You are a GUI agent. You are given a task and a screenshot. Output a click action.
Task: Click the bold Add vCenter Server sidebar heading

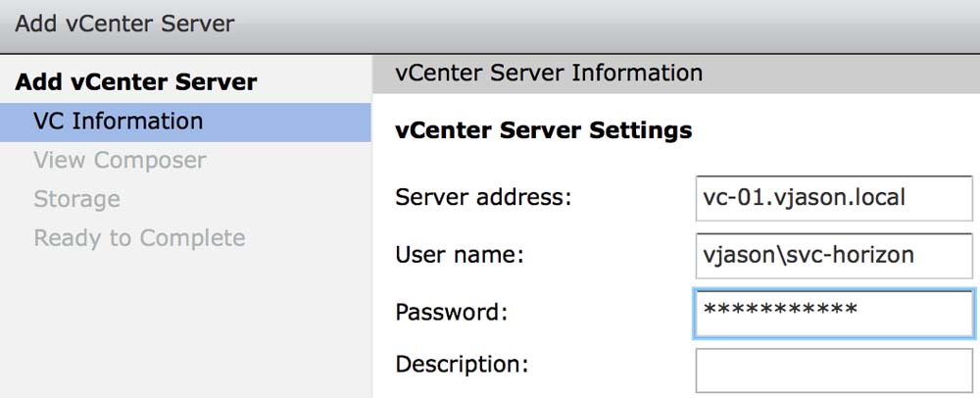coord(136,82)
